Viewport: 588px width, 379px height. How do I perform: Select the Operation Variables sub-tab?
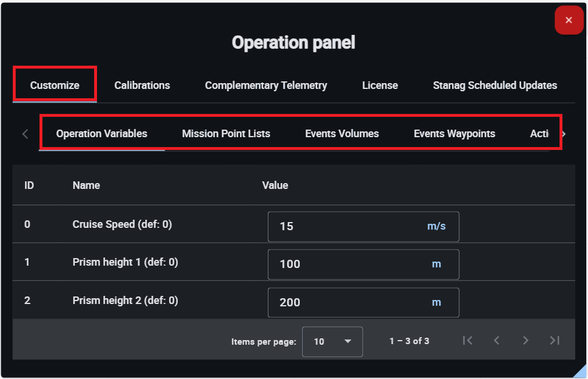point(102,134)
